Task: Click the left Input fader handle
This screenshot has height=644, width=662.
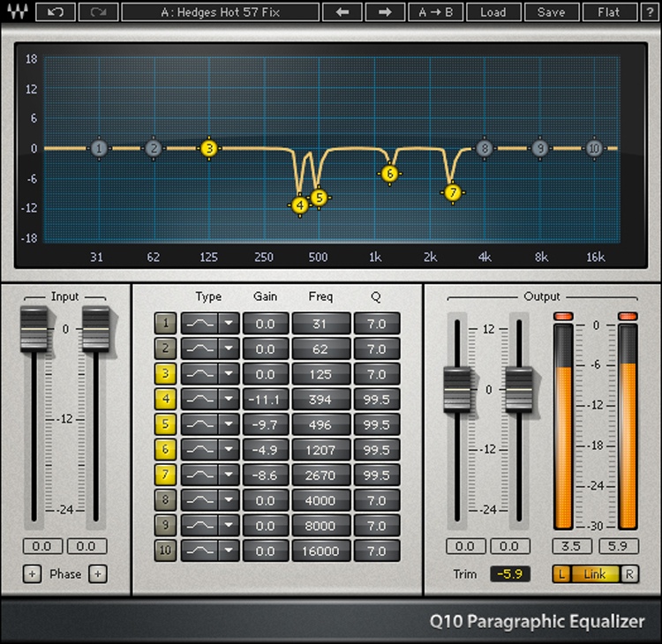Action: [x=33, y=328]
